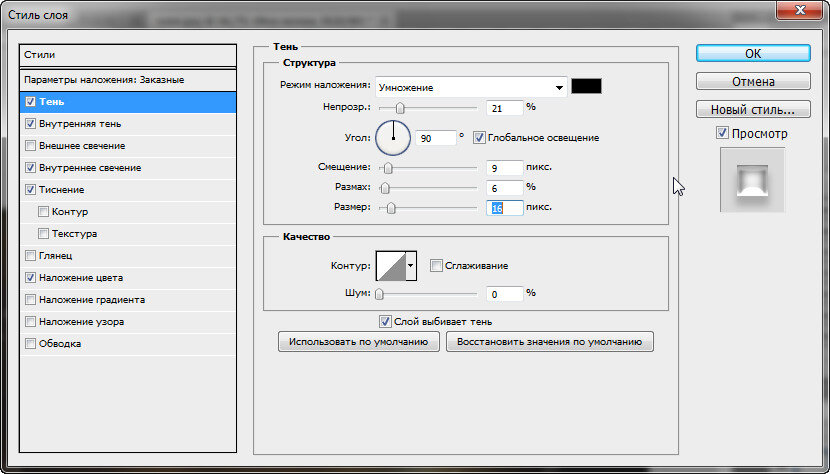Enable the Текстура sub-effect checkbox
The image size is (830, 474).
[x=43, y=234]
